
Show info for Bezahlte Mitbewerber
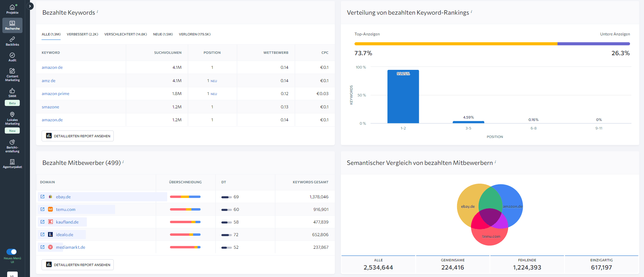coord(123,161)
